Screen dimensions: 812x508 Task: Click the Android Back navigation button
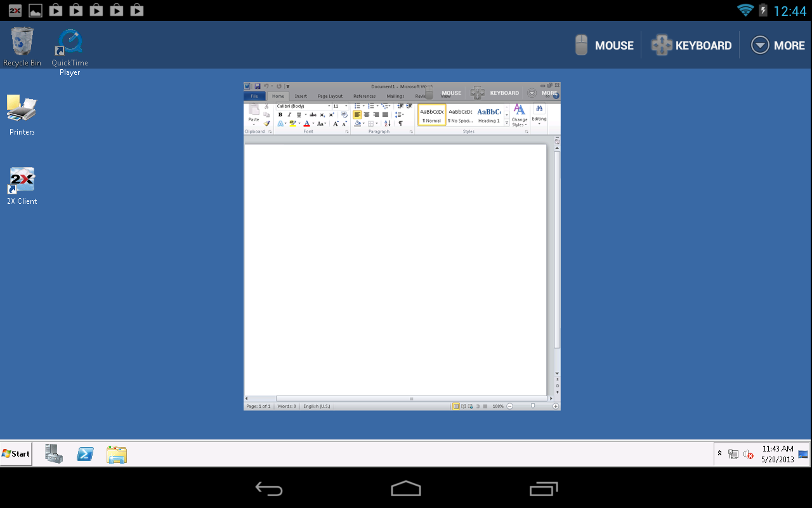coord(269,488)
